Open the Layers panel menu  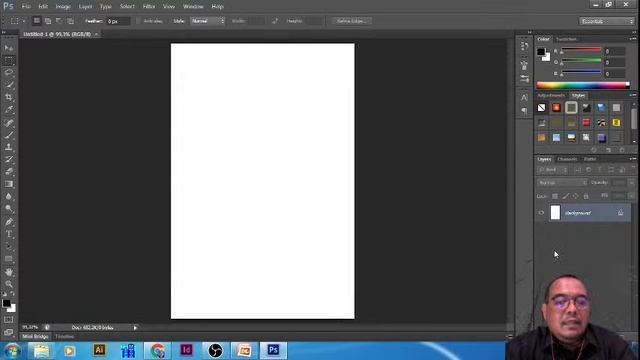point(633,159)
